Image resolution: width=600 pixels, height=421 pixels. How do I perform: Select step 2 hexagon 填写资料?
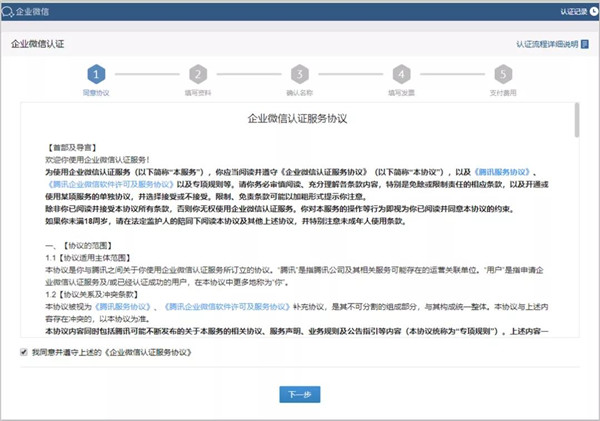(198, 74)
